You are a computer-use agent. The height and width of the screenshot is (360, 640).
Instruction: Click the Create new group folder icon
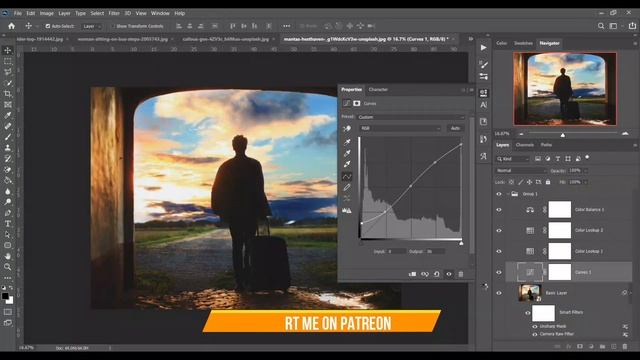pos(602,347)
